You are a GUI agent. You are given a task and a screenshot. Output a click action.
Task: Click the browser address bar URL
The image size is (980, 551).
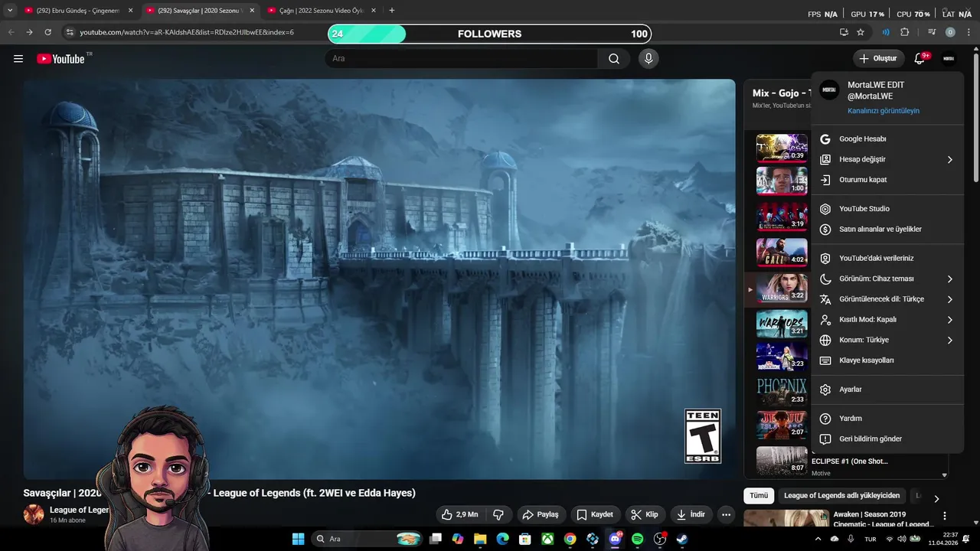pyautogui.click(x=187, y=32)
